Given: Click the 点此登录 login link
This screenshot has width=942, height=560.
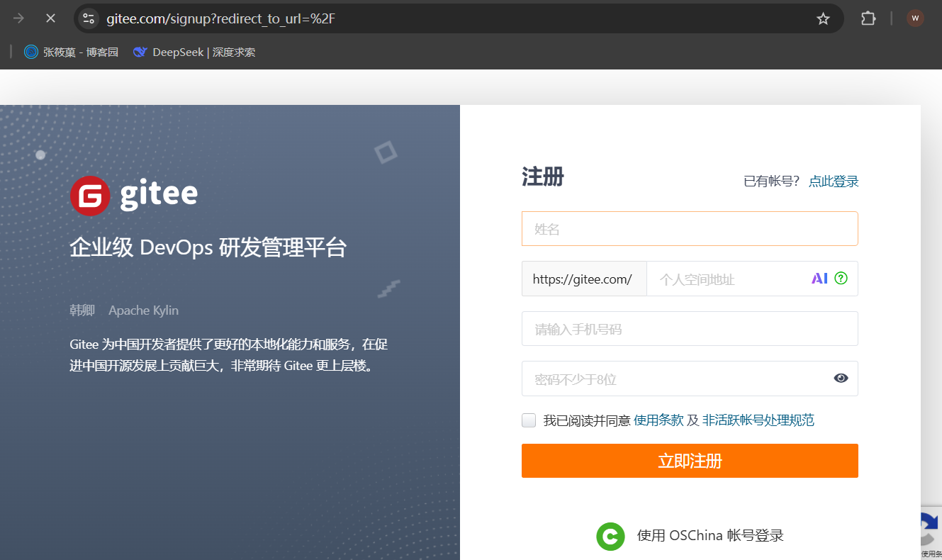Looking at the screenshot, I should (834, 181).
